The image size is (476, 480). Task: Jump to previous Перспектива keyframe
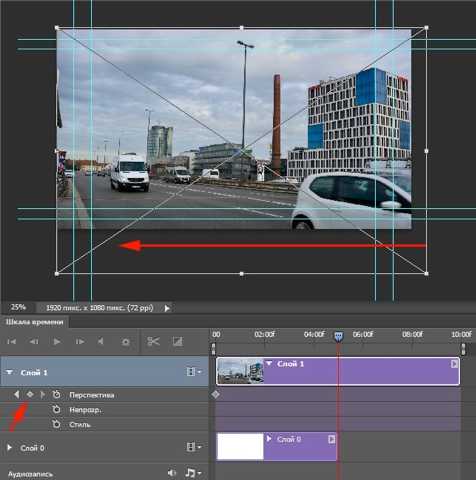(17, 395)
